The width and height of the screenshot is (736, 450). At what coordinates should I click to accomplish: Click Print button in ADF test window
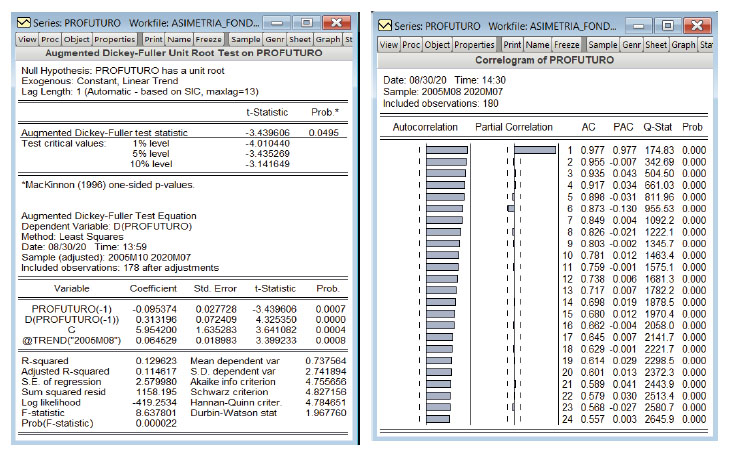pyautogui.click(x=153, y=39)
